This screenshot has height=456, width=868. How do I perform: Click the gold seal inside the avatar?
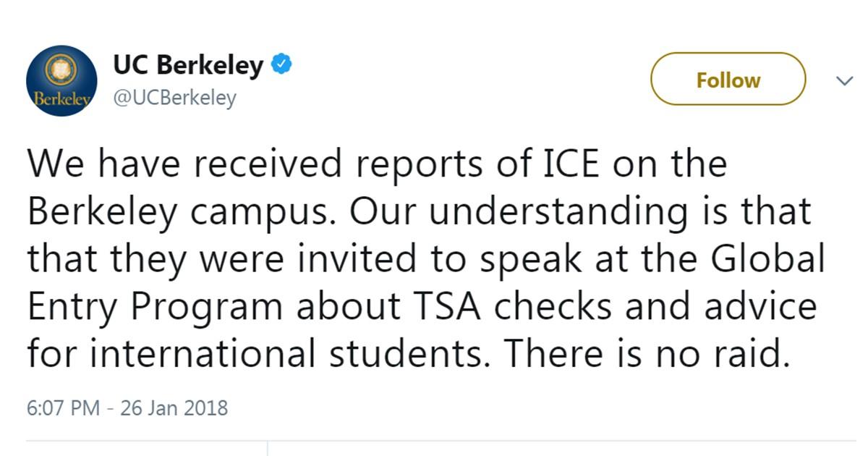click(x=61, y=69)
